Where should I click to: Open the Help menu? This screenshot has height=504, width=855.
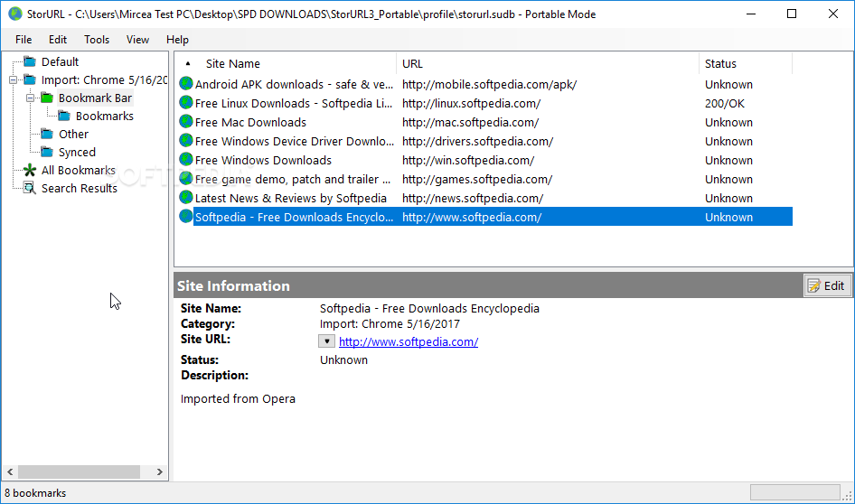point(177,39)
